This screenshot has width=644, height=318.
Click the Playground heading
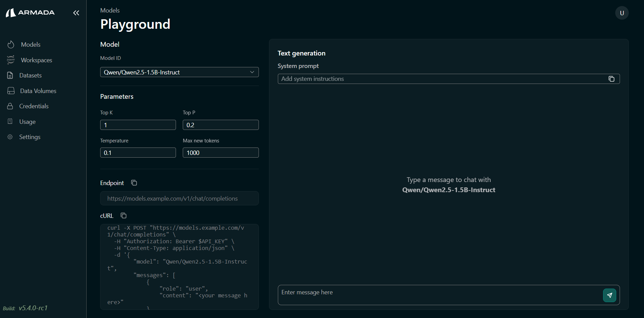(135, 24)
